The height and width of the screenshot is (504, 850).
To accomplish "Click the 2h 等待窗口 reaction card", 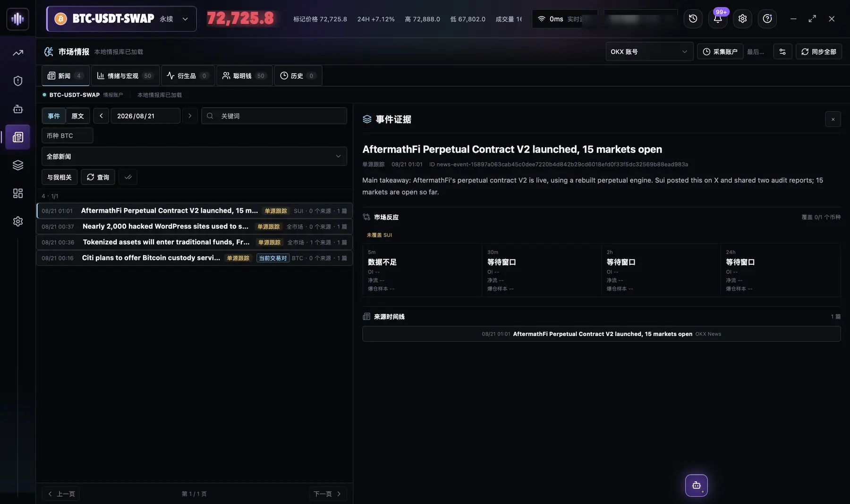I will coord(661,270).
